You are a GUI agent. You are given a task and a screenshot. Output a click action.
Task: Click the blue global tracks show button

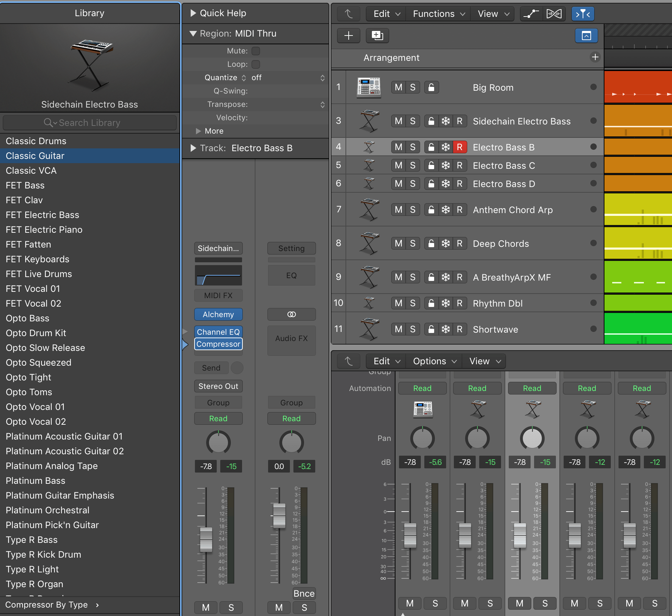pyautogui.click(x=587, y=36)
